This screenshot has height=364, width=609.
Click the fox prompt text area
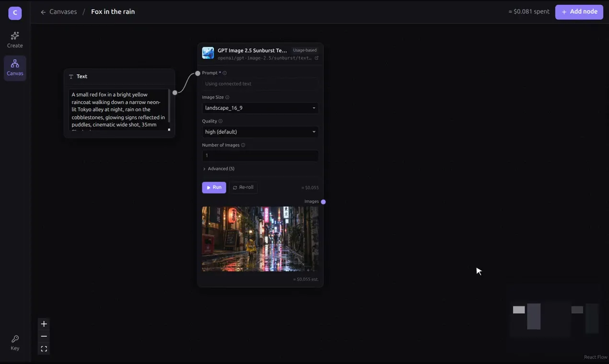click(118, 110)
